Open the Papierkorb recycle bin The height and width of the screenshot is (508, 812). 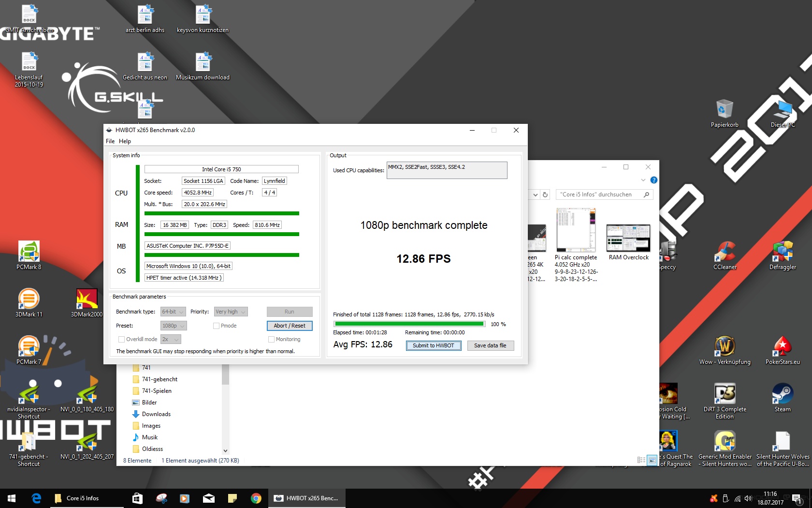coord(725,113)
